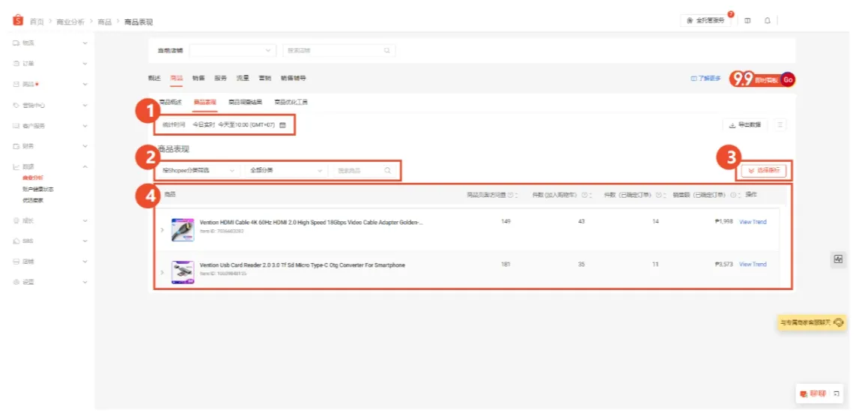Switch to the 销售 tab
Screen dimensions: 868x416
[198, 78]
